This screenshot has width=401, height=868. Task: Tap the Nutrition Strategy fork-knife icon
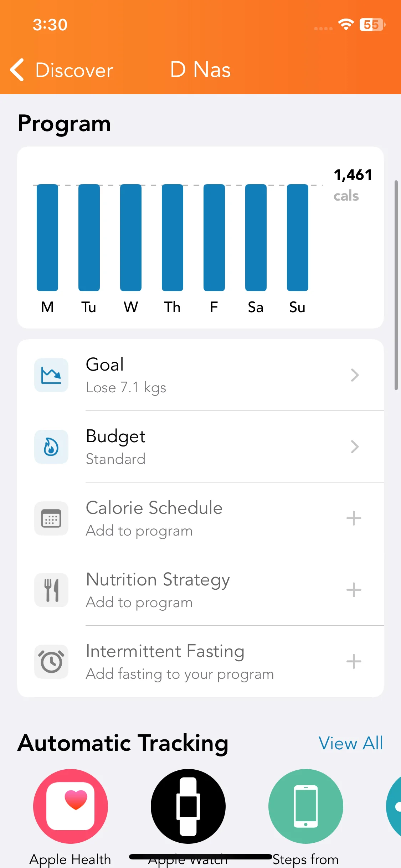pos(51,590)
